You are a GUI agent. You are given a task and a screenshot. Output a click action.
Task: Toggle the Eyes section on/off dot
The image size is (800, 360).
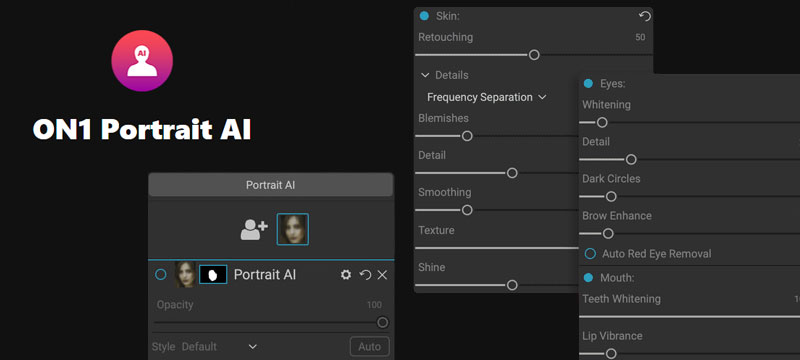[588, 83]
